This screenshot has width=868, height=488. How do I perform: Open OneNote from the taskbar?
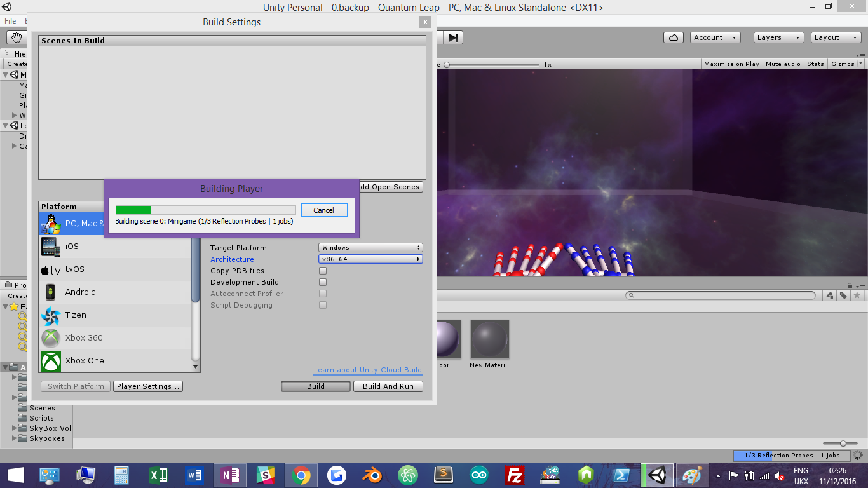point(230,475)
